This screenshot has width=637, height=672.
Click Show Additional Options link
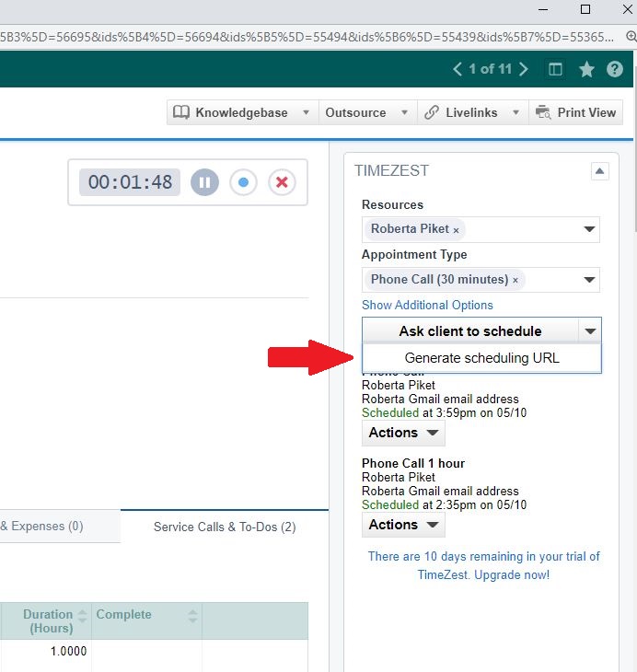(427, 305)
